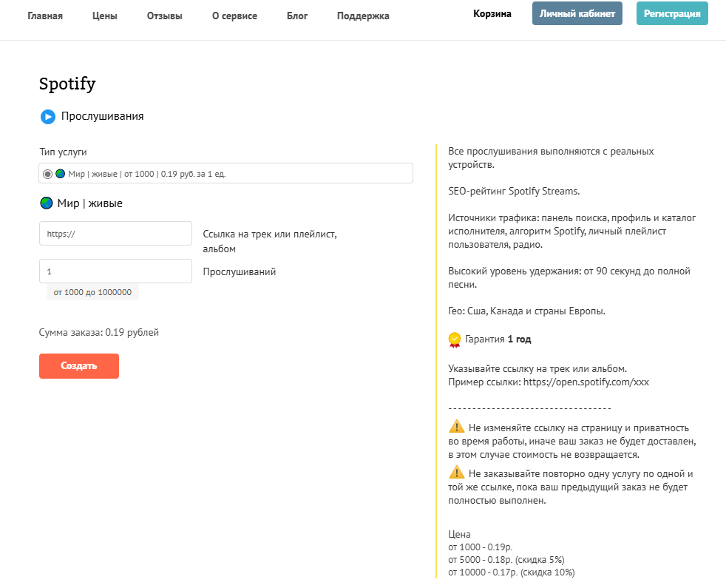Screen dimensions: 726x588
Task: Click the orange Создать button
Action: tap(78, 366)
